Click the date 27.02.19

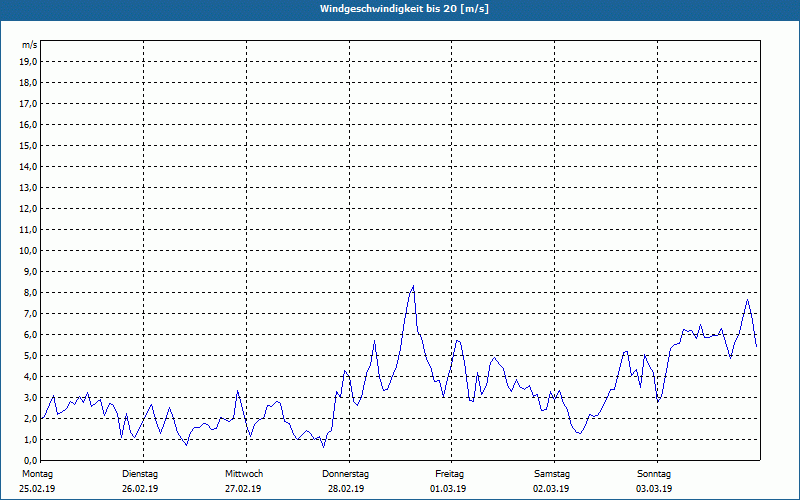[243, 489]
